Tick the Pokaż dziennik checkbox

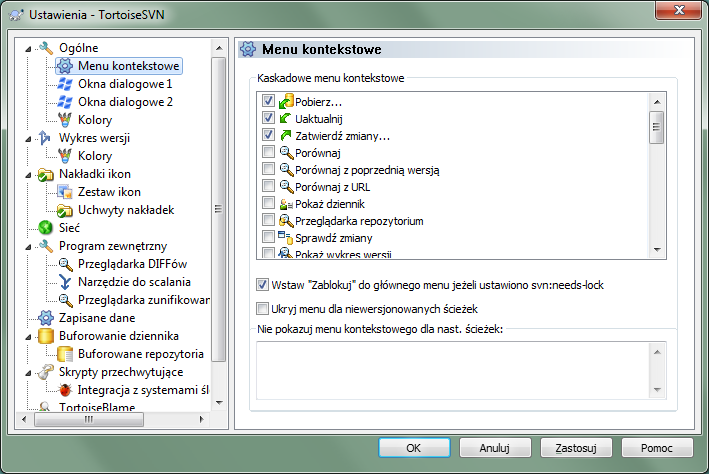268,203
